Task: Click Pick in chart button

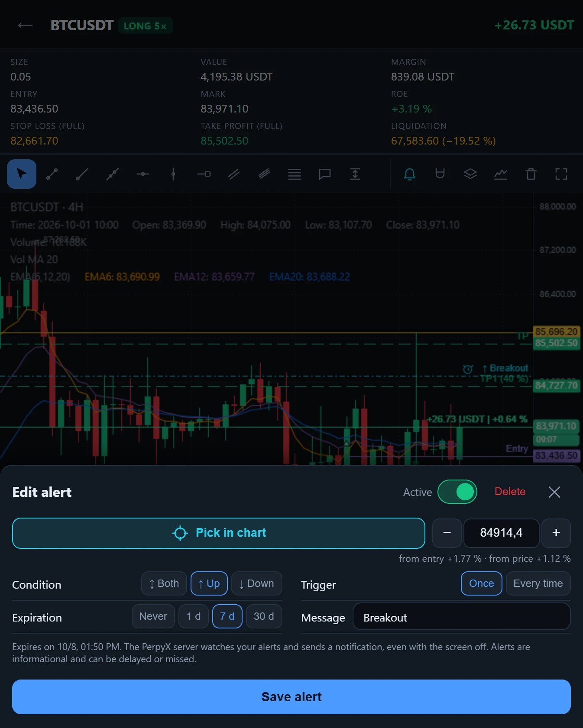Action: (x=219, y=533)
